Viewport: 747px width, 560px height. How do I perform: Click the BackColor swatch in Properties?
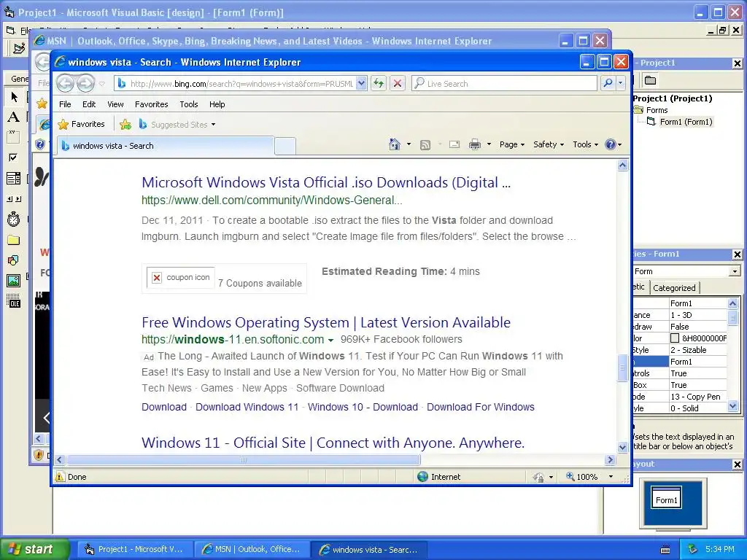coord(675,338)
